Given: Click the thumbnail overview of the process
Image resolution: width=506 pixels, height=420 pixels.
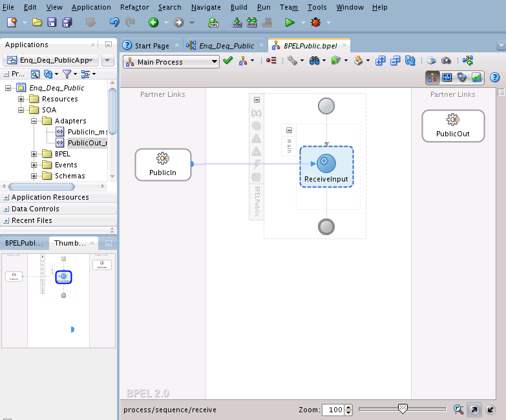Looking at the screenshot, I should (x=59, y=300).
